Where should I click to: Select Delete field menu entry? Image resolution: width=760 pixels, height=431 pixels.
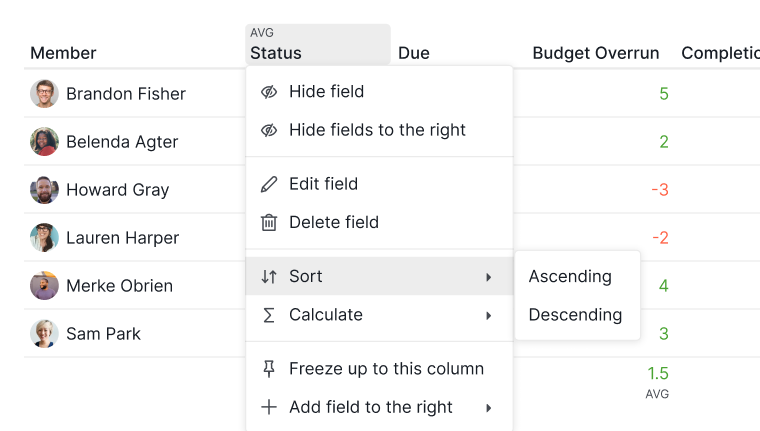click(379, 223)
